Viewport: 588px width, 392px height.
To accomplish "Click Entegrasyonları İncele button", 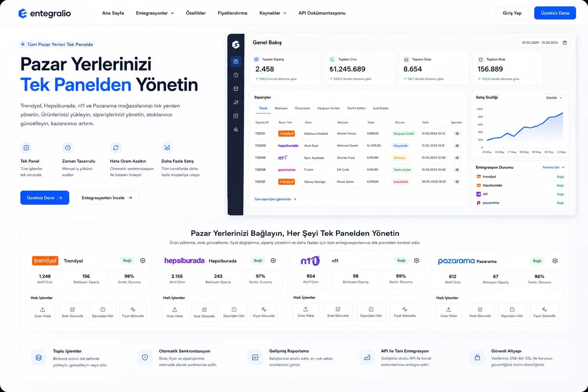I will [107, 198].
